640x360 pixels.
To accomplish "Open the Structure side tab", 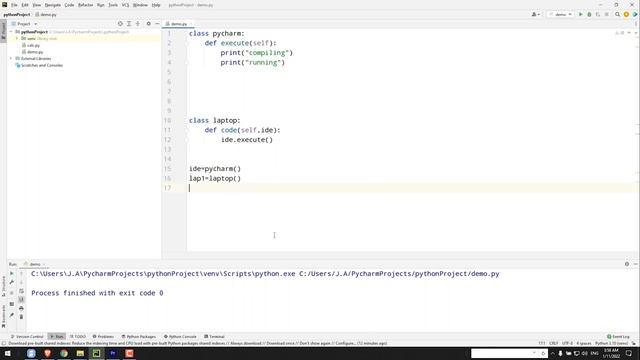I will [x=3, y=286].
